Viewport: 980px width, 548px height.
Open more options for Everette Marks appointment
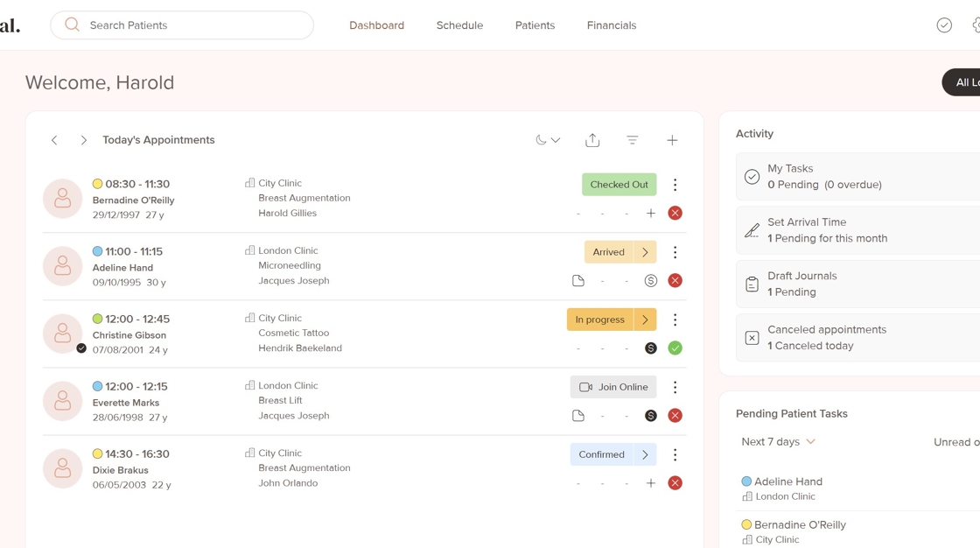[x=675, y=387]
